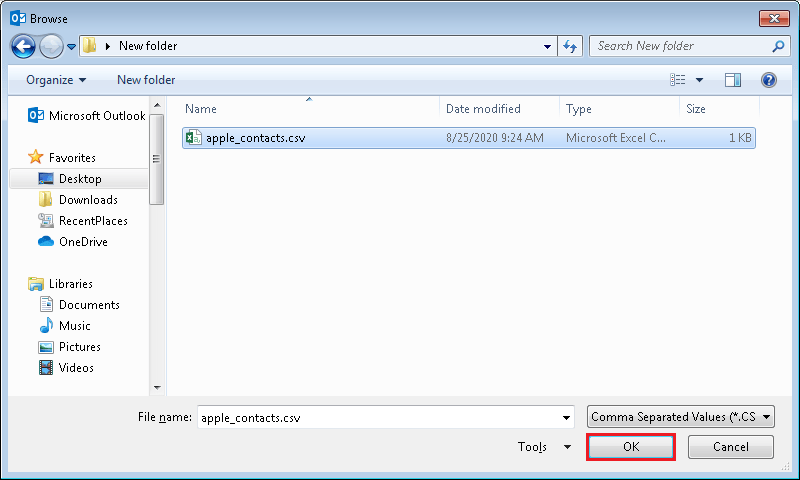The image size is (800, 480).
Task: Select Microsoft Outlook in navigation pane
Action: (87, 116)
